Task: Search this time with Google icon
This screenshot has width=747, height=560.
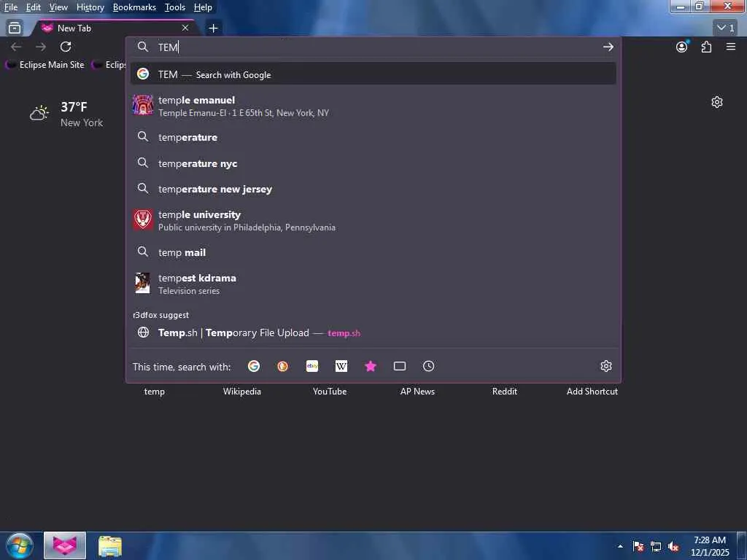Action: [x=254, y=366]
